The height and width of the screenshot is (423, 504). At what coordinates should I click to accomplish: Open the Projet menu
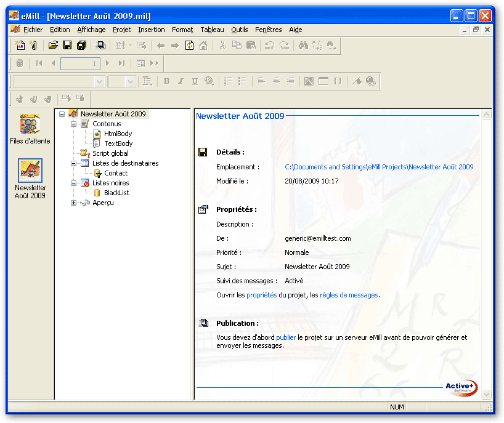[121, 30]
